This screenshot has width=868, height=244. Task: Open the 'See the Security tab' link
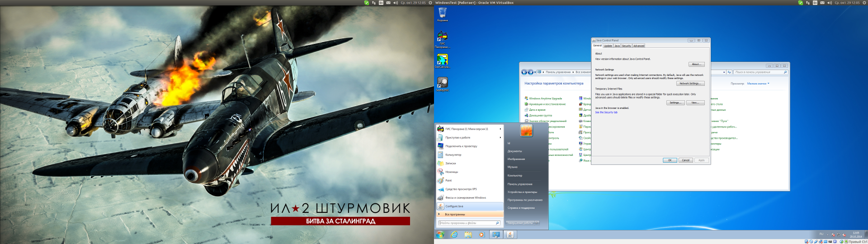[x=606, y=112]
